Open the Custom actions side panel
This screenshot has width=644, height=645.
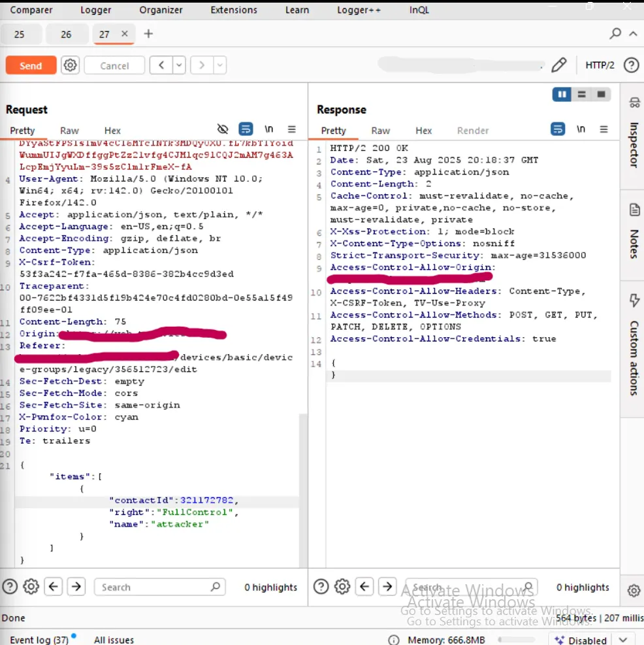(x=634, y=346)
